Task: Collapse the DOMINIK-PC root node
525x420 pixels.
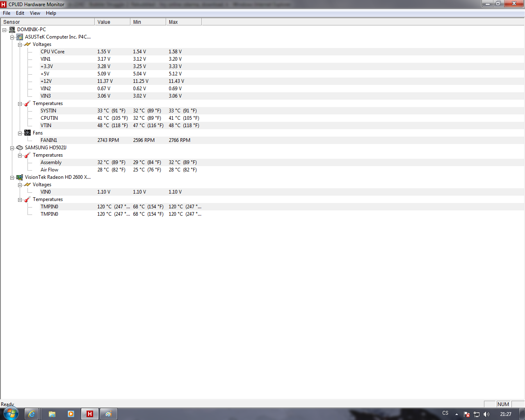Action: click(x=5, y=30)
